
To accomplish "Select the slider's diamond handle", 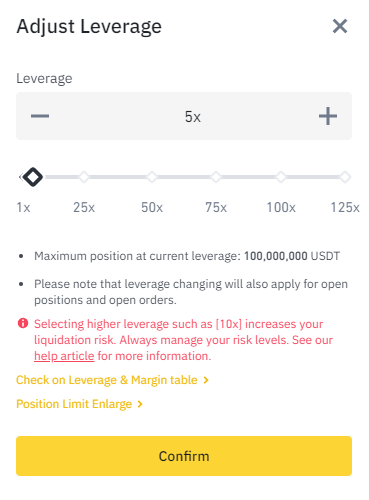I will [x=33, y=177].
